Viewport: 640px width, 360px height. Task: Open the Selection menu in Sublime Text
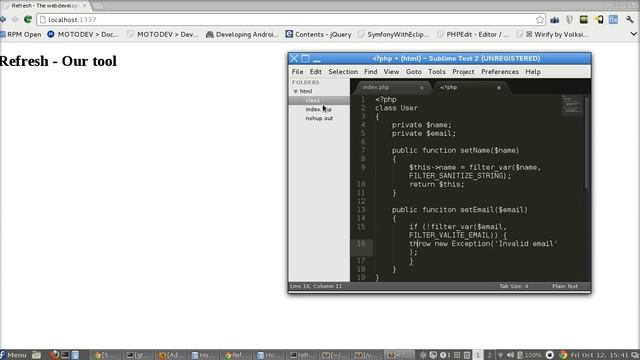[x=343, y=71]
